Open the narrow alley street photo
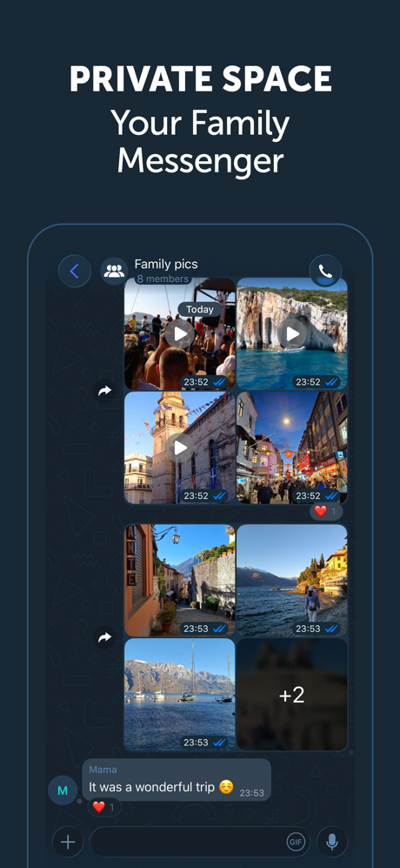This screenshot has height=868, width=400. pyautogui.click(x=180, y=580)
